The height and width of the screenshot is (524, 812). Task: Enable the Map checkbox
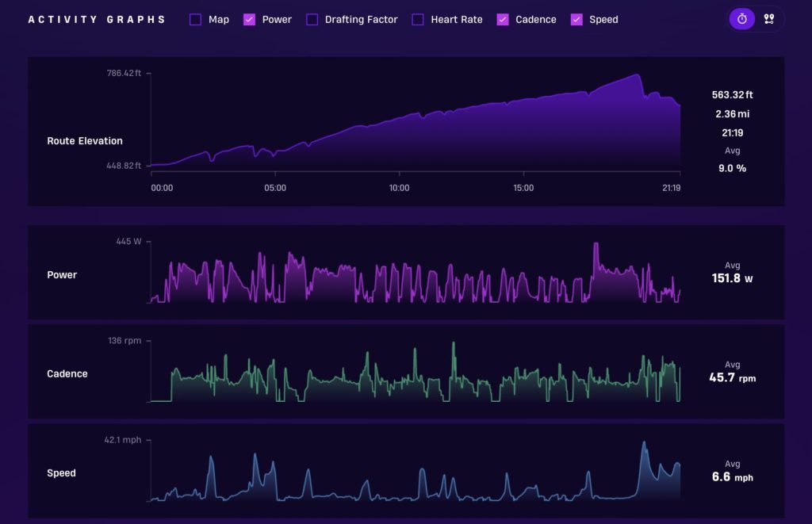(x=196, y=20)
